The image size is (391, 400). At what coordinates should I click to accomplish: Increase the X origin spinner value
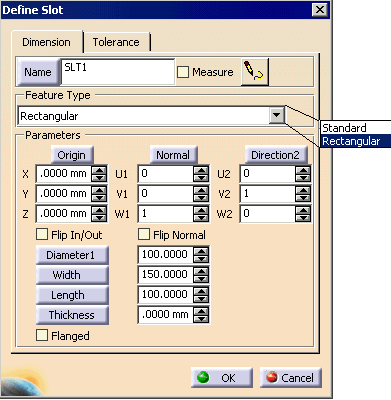coord(99,170)
